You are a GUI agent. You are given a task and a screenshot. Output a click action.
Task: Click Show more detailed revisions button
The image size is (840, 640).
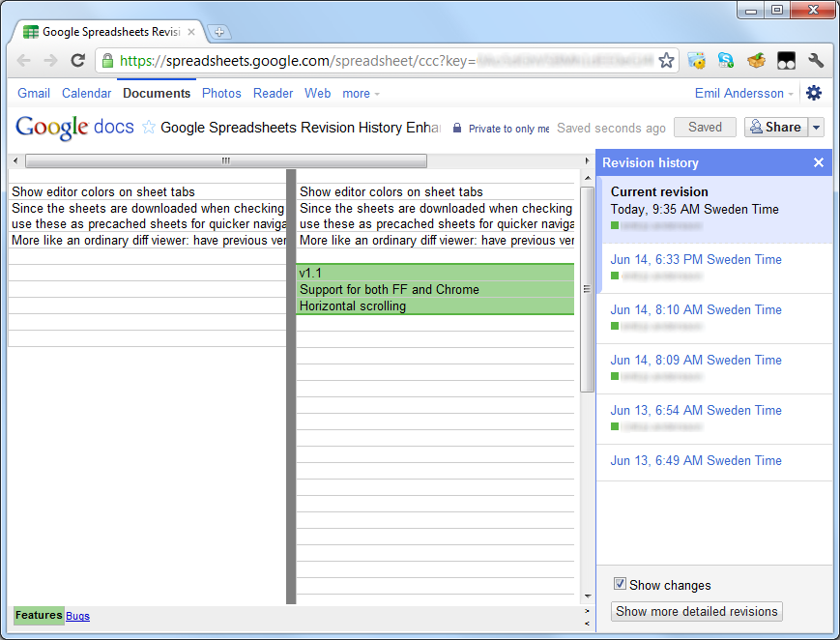696,612
